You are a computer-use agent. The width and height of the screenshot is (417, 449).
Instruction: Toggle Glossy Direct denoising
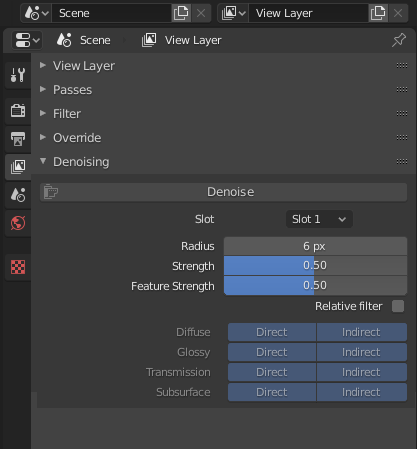(272, 352)
